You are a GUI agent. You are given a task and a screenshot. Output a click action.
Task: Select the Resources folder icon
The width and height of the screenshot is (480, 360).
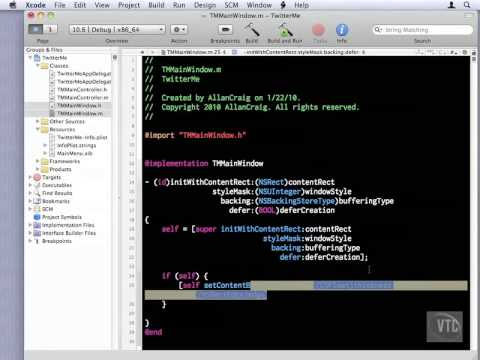click(x=45, y=129)
